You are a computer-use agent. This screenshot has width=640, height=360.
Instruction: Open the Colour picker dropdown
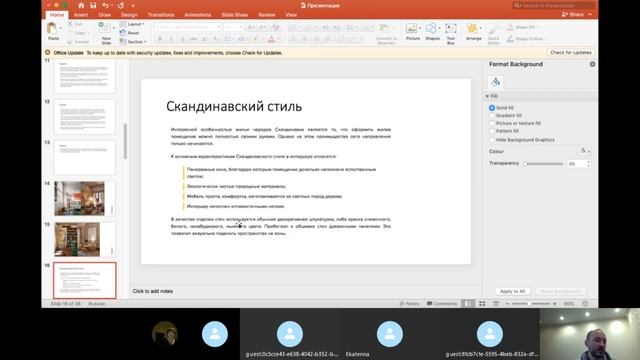click(x=585, y=151)
